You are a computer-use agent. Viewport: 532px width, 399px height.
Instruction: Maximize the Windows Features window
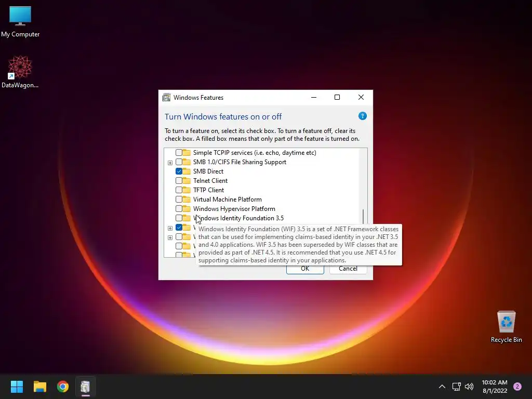337,97
